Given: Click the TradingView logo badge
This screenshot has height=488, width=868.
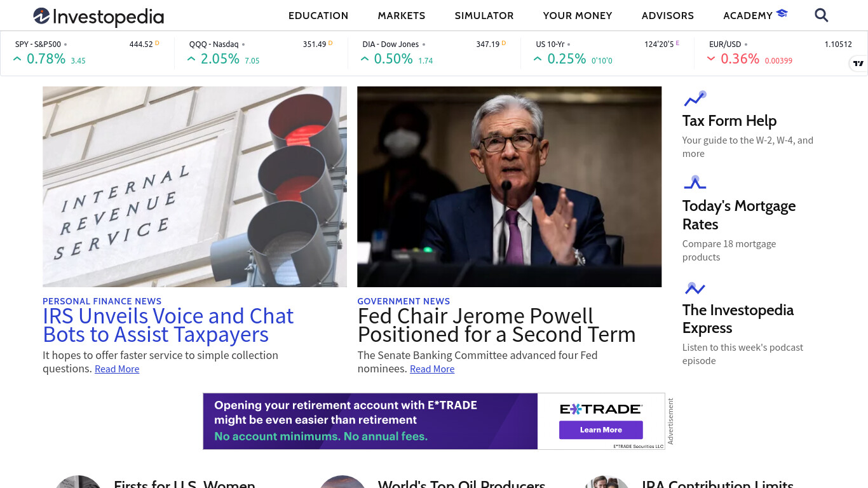Looking at the screenshot, I should [858, 63].
